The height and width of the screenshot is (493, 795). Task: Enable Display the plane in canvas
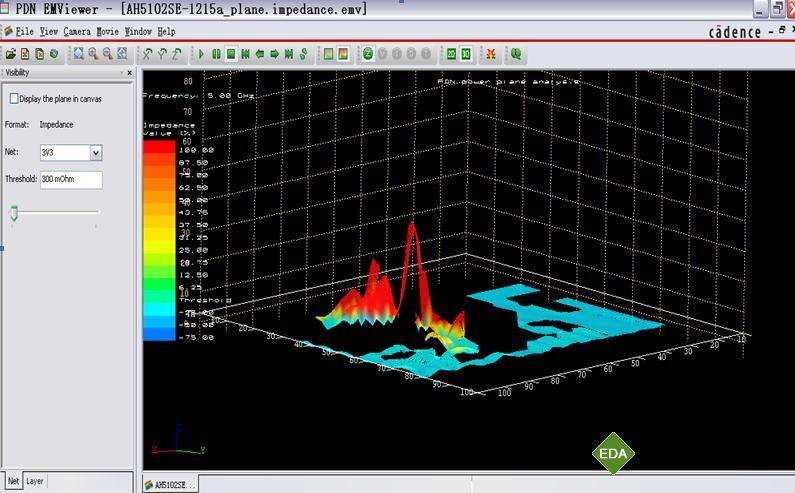coord(14,99)
